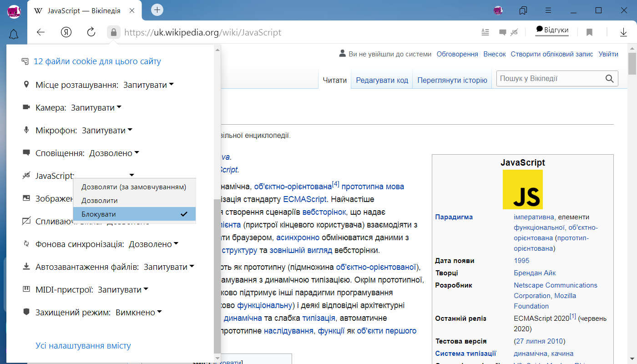Image resolution: width=637 pixels, height=364 pixels.
Task: Open the Переглянути історію tab
Action: point(452,80)
